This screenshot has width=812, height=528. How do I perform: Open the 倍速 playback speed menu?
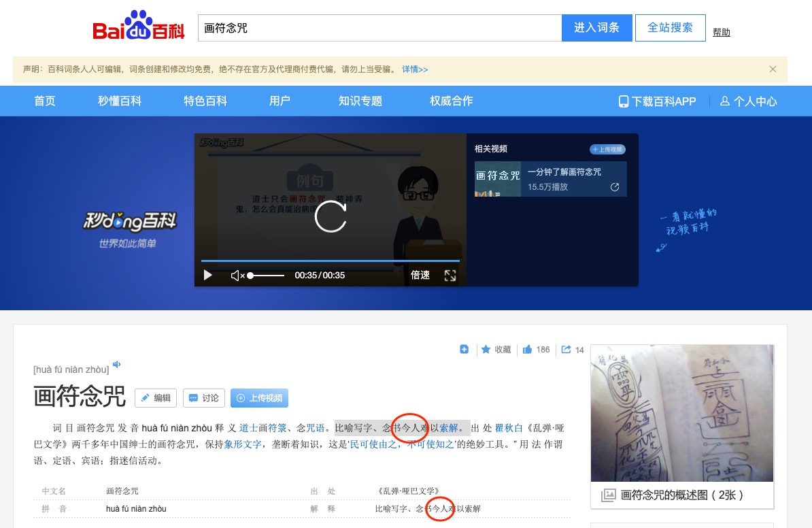point(420,276)
